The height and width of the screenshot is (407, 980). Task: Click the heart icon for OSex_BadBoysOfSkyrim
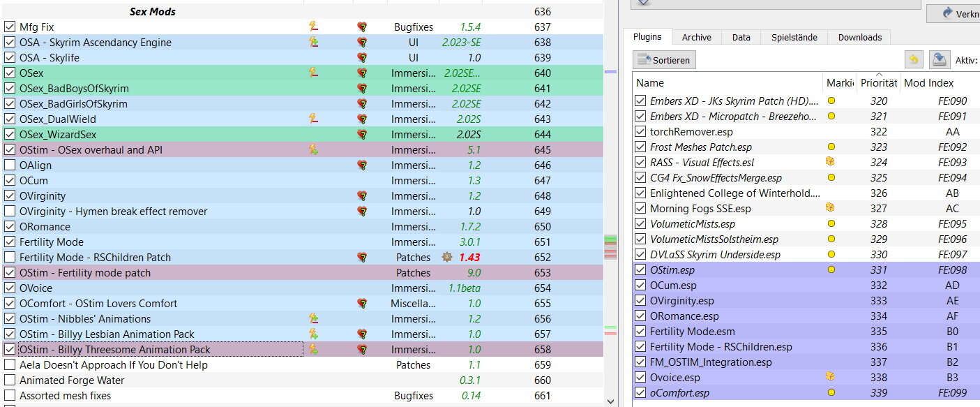(x=362, y=89)
